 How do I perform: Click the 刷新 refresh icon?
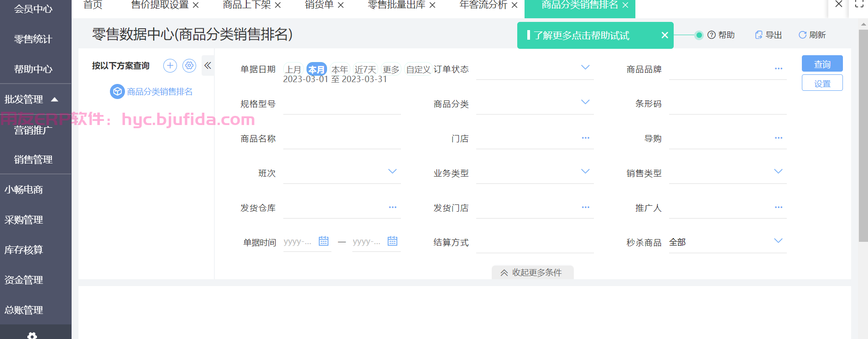click(802, 35)
